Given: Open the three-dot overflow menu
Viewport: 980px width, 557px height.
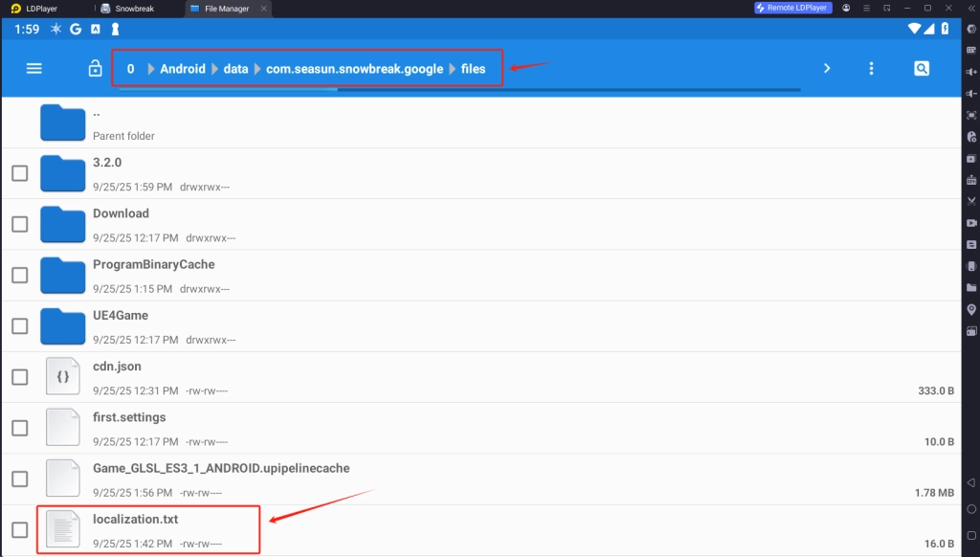Looking at the screenshot, I should click(x=871, y=68).
